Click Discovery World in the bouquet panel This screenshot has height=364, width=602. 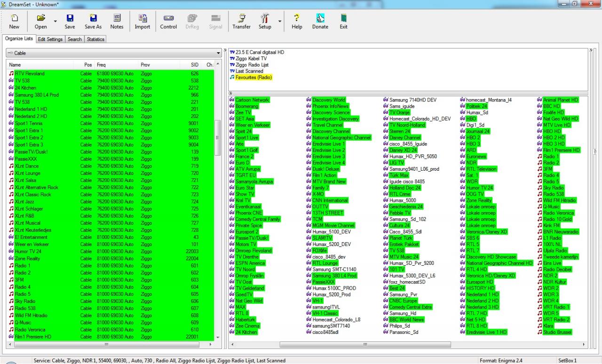(329, 100)
